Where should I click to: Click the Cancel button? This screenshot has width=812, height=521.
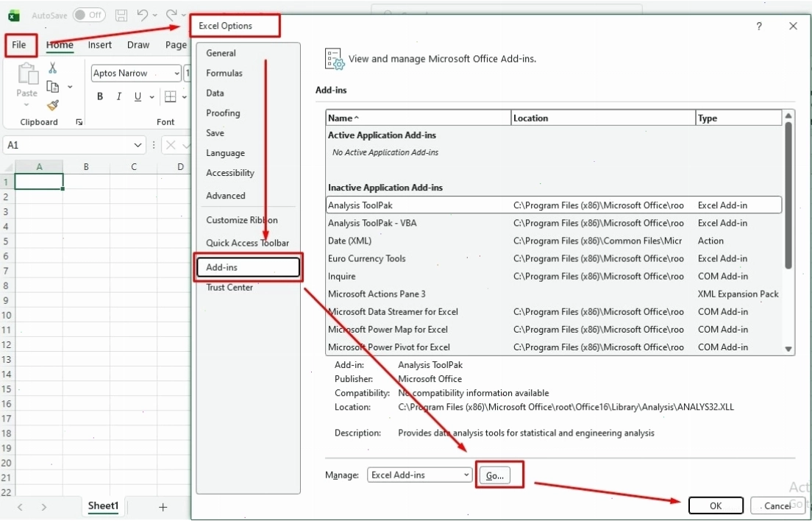coord(777,506)
